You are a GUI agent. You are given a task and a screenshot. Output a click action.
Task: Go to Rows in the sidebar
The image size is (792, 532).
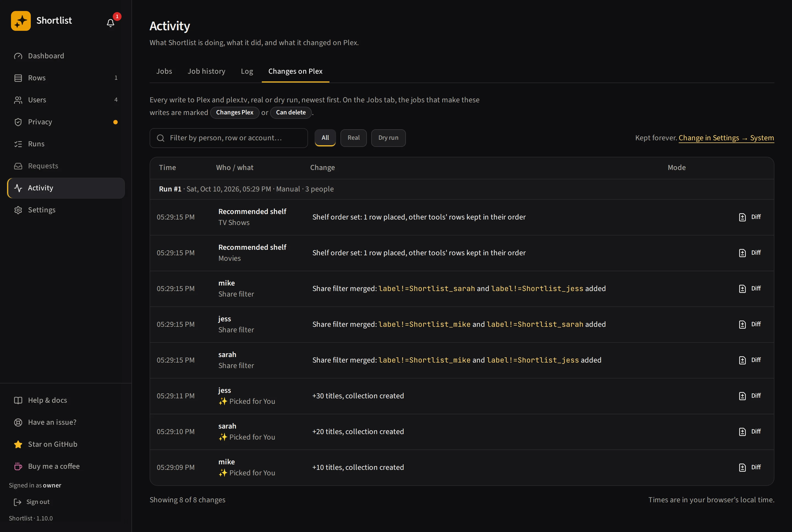66,78
